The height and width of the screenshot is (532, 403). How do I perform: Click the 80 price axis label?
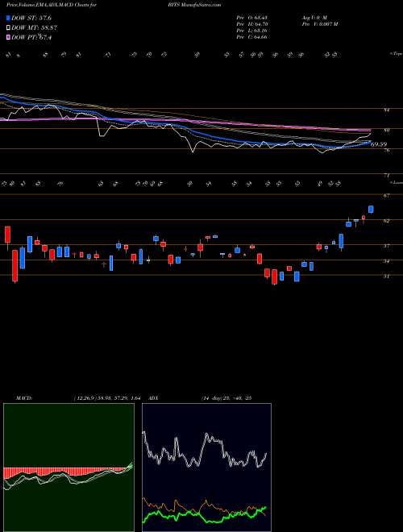(387, 130)
